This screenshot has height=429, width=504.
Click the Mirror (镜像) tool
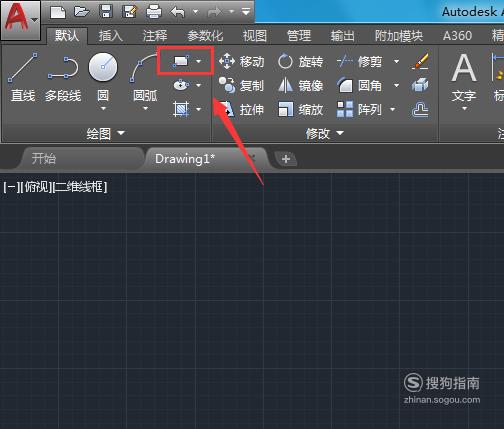(x=300, y=86)
